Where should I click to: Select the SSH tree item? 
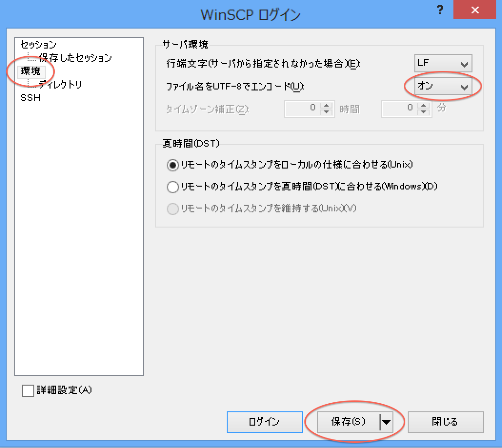[x=31, y=98]
